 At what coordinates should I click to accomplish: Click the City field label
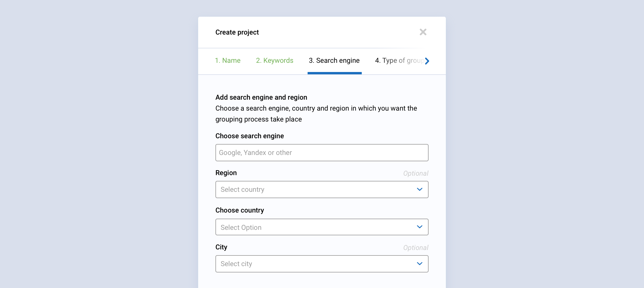tap(221, 247)
